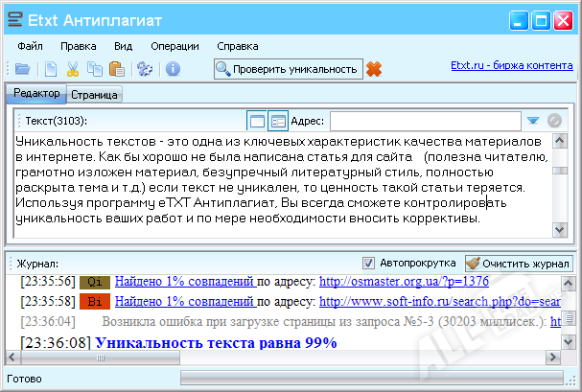Click the blue info icon
Image resolution: width=582 pixels, height=392 pixels.
click(x=174, y=68)
